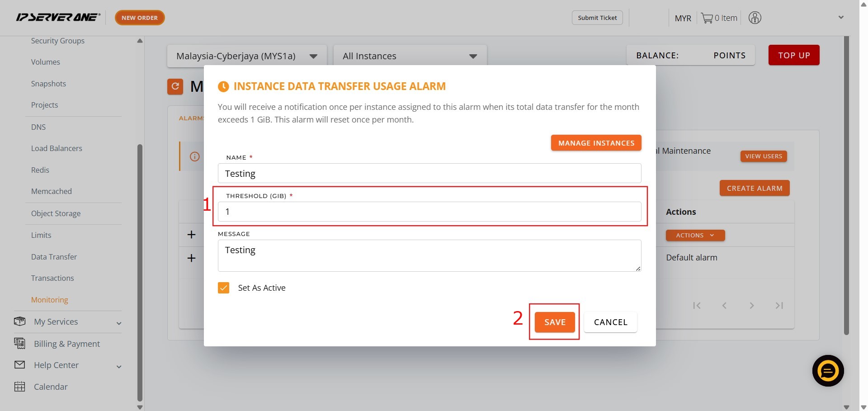Jump to last page arrow icon
The image size is (868, 411).
tap(779, 306)
